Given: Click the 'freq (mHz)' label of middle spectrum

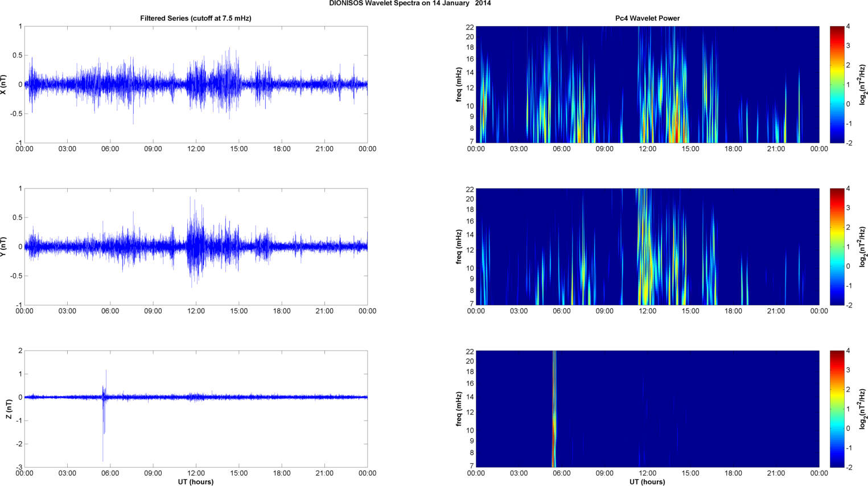Looking at the screenshot, I should point(459,246).
